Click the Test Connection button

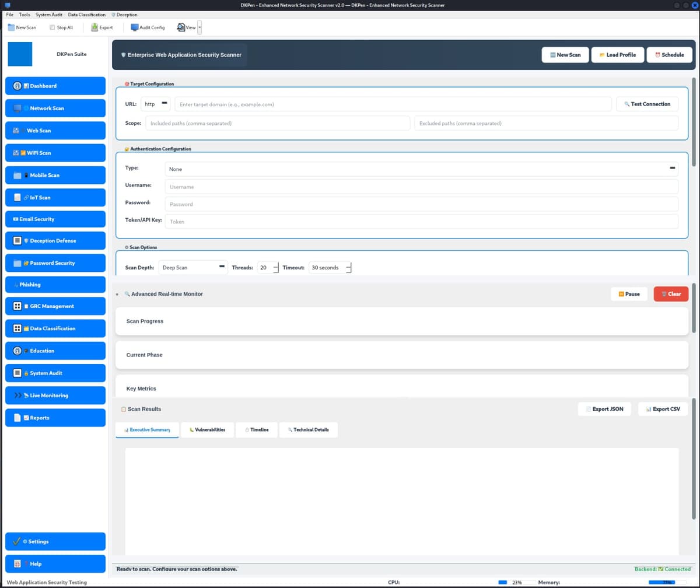tap(647, 104)
